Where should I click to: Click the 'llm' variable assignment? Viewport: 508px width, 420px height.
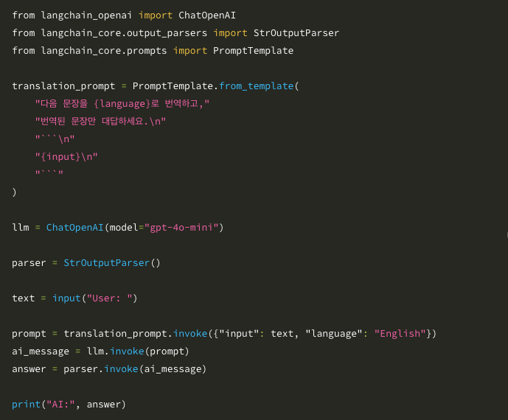tap(21, 228)
